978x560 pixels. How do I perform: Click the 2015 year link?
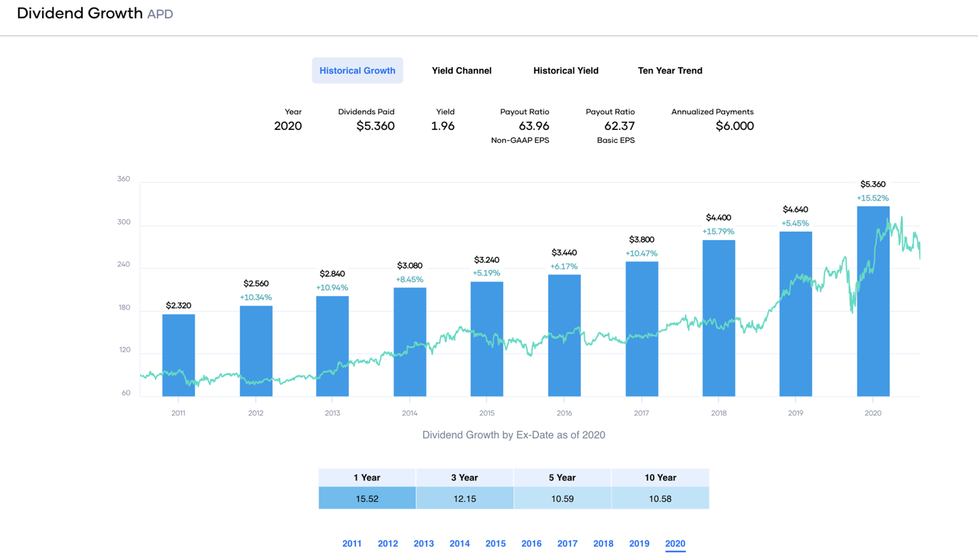point(495,543)
